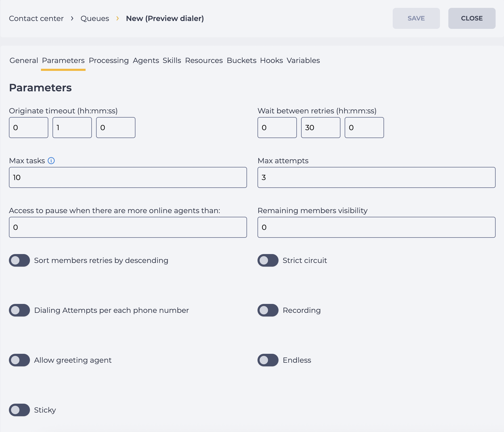Enable Allow greeting agent toggle
Screen dimensions: 504x432
pos(19,360)
